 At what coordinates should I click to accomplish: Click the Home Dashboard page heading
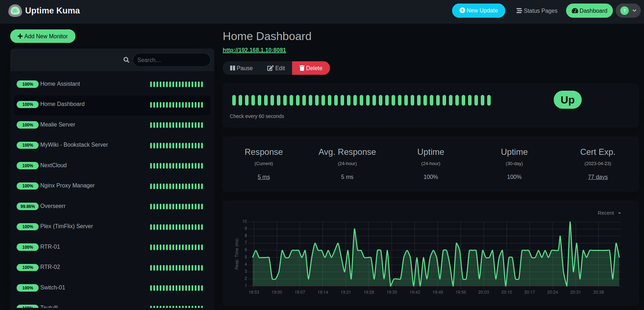pyautogui.click(x=267, y=36)
